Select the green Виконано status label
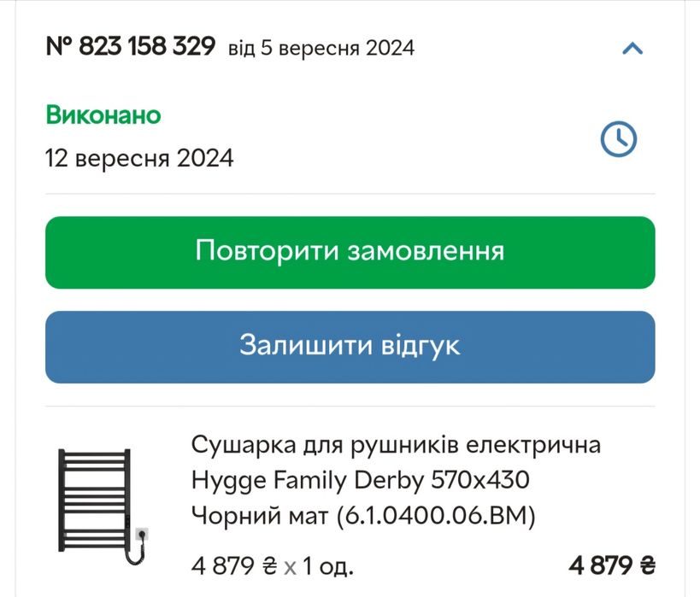This screenshot has height=597, width=700. (x=103, y=115)
